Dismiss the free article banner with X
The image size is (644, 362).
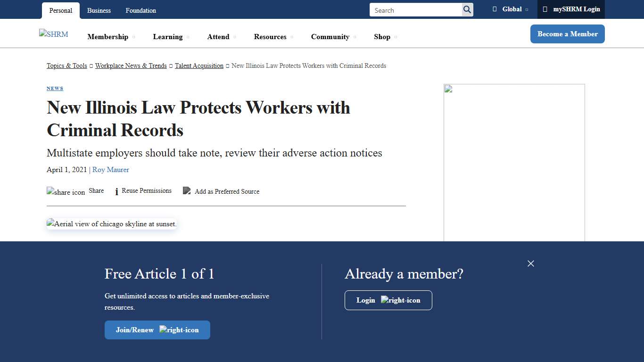(531, 263)
